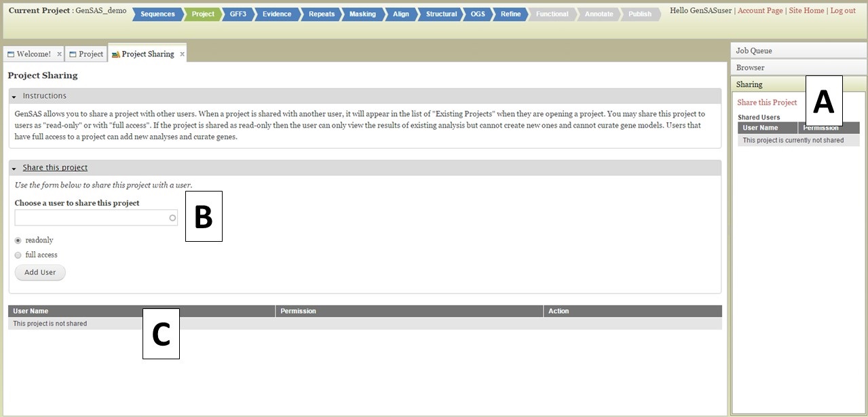Screen dimensions: 868x417
Task: Click the loading circle in user field
Action: [172, 218]
